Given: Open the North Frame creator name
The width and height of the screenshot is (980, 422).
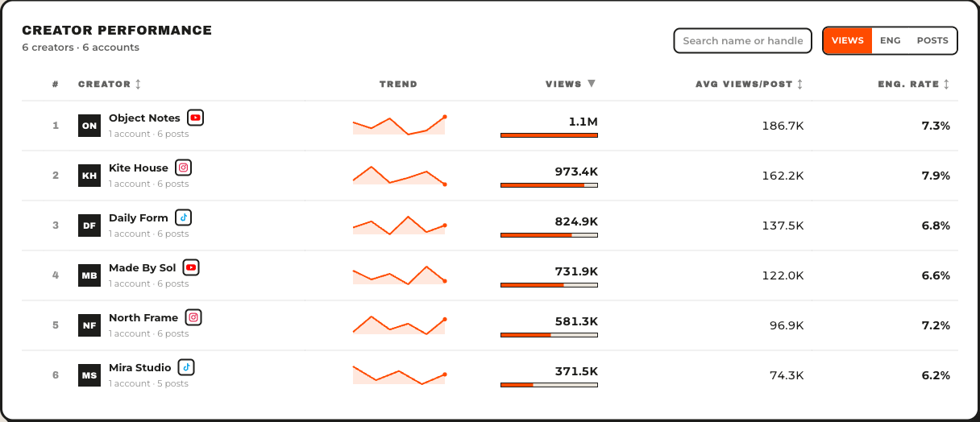Looking at the screenshot, I should pos(143,318).
